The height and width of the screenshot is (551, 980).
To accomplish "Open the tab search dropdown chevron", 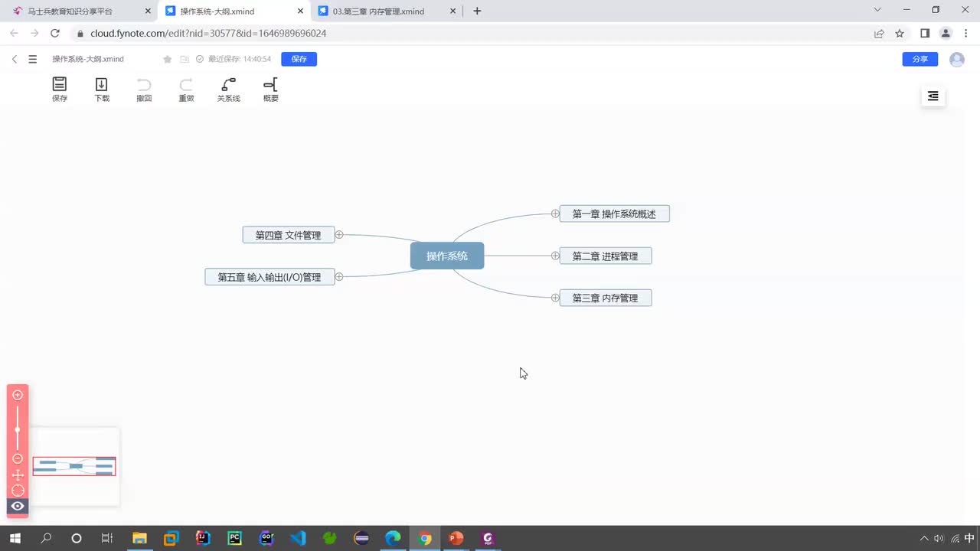I will (x=878, y=10).
